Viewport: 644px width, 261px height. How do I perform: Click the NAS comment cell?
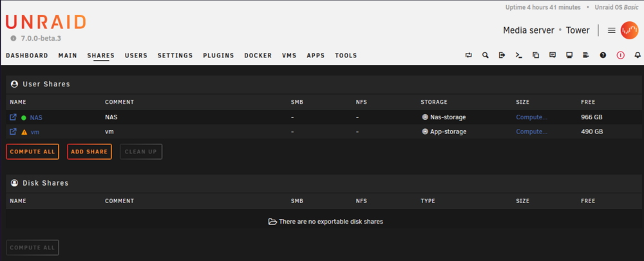point(111,117)
